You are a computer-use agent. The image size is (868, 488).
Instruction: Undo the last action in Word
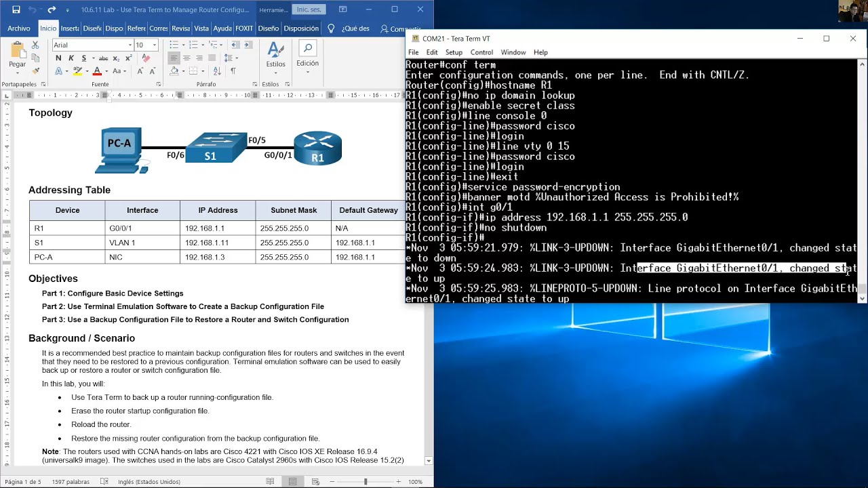[x=33, y=9]
